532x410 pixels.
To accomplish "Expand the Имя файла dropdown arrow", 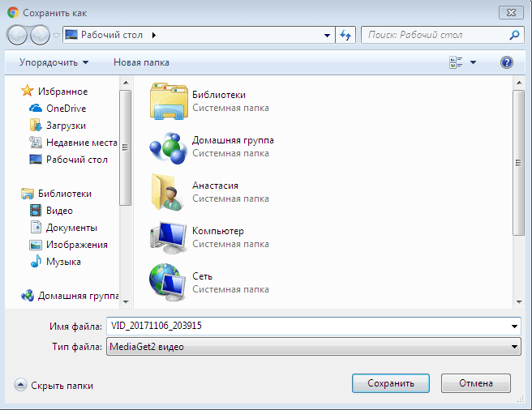I will [514, 327].
